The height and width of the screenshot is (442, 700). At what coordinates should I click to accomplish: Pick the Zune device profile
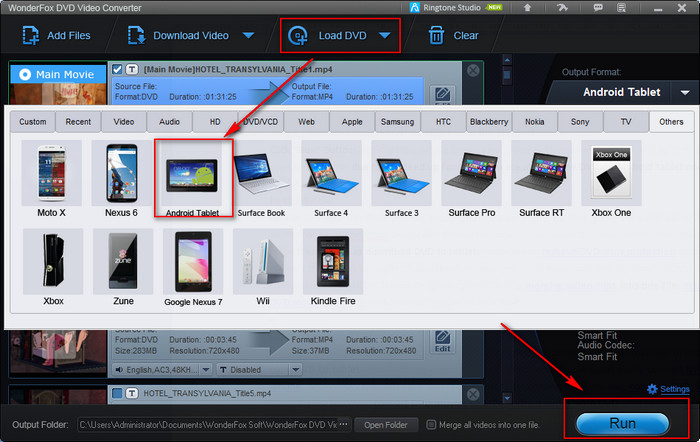123,267
